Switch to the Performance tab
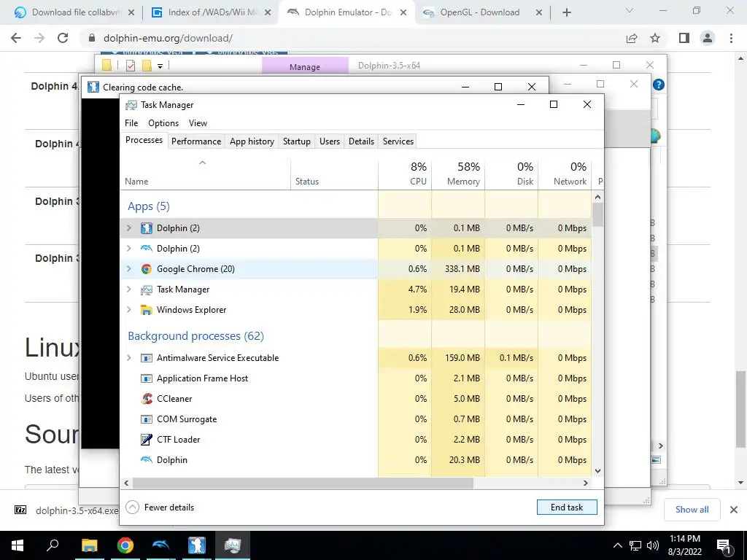The image size is (747, 560). [x=196, y=141]
